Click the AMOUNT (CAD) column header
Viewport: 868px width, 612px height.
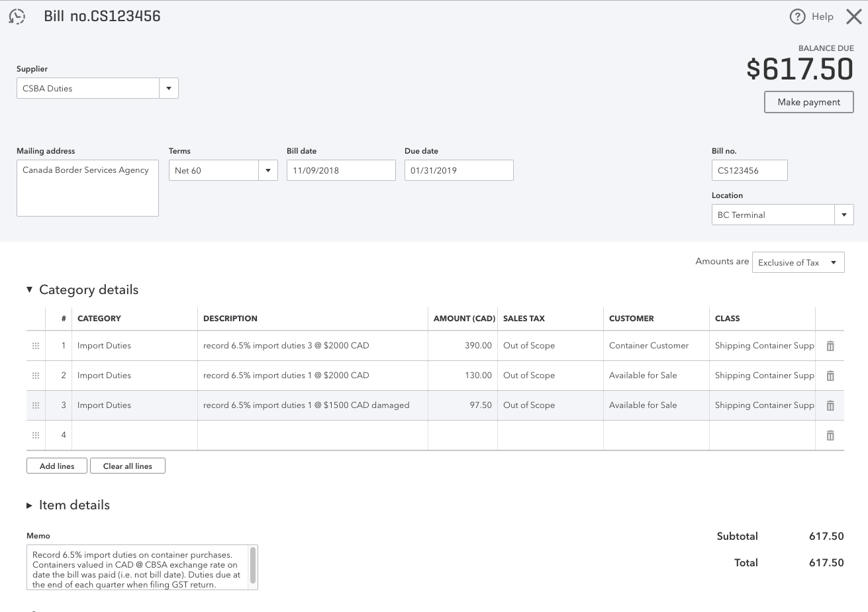point(464,319)
